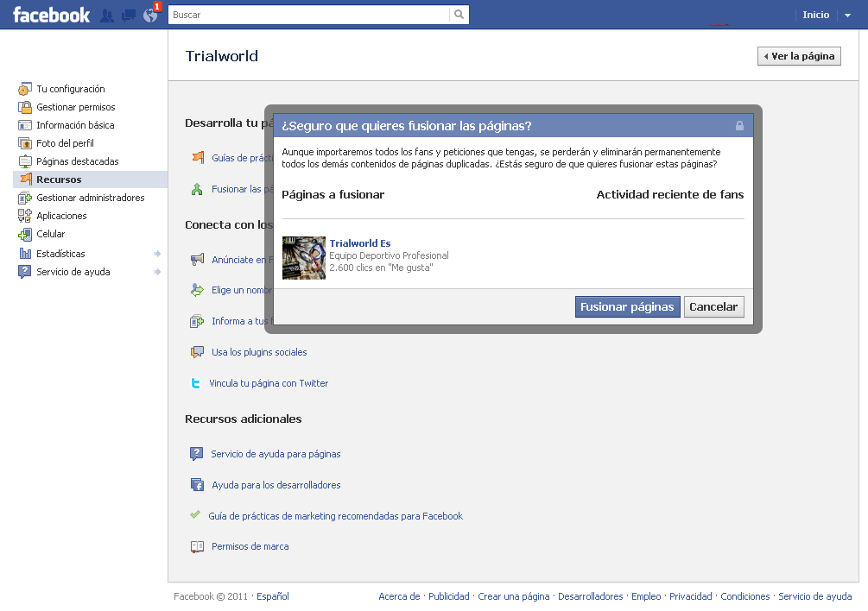Viewport: 868px width, 611px height.
Task: Open Acerca de footer link
Action: click(x=399, y=596)
